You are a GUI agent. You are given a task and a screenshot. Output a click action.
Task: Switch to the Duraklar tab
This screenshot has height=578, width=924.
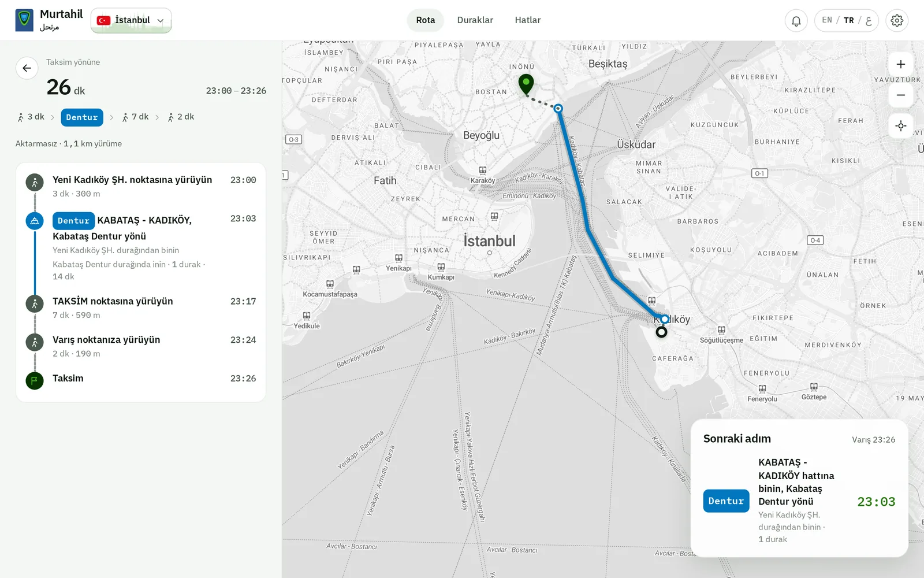coord(475,20)
